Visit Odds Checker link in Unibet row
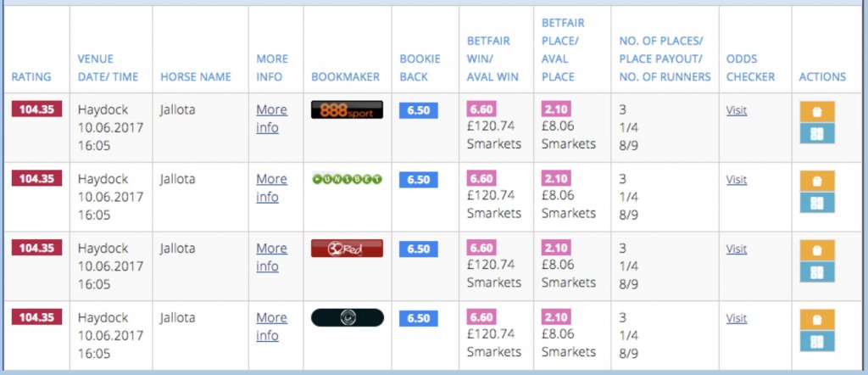 tap(737, 180)
